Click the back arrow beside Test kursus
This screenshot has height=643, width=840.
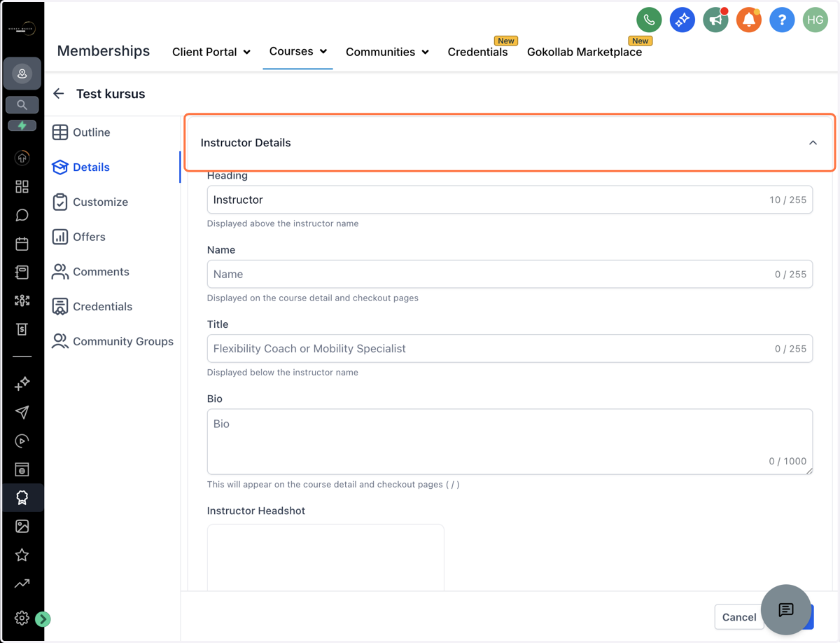59,94
